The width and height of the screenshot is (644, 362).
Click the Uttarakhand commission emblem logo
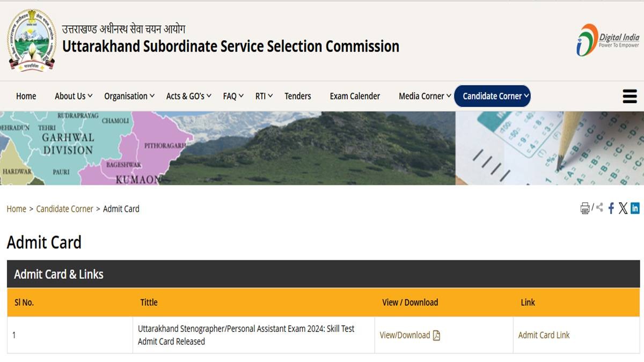coord(32,40)
